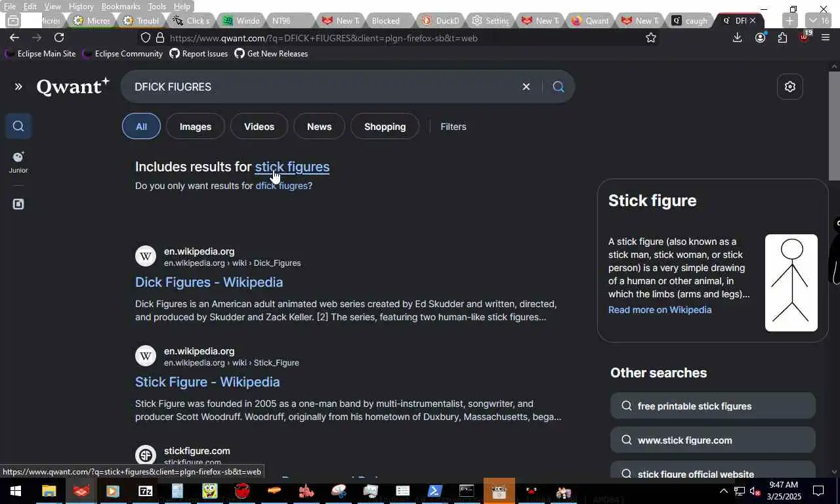
Task: Open Get New Releases bookmark
Action: [271, 54]
